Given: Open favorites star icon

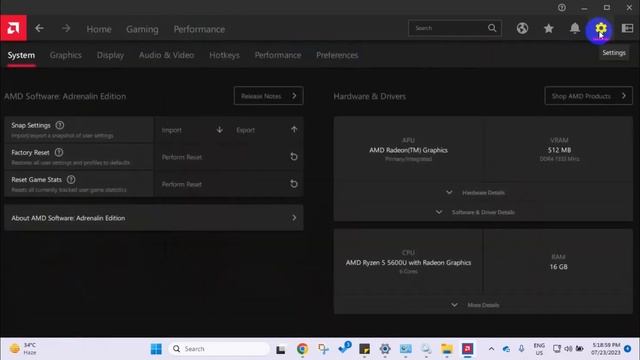Looking at the screenshot, I should (x=549, y=28).
